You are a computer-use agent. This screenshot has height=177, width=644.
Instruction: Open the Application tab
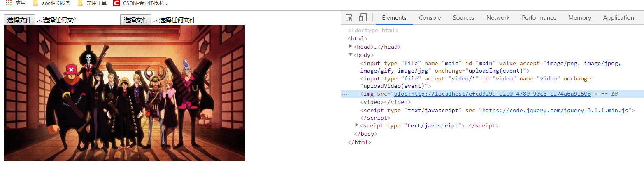(618, 18)
